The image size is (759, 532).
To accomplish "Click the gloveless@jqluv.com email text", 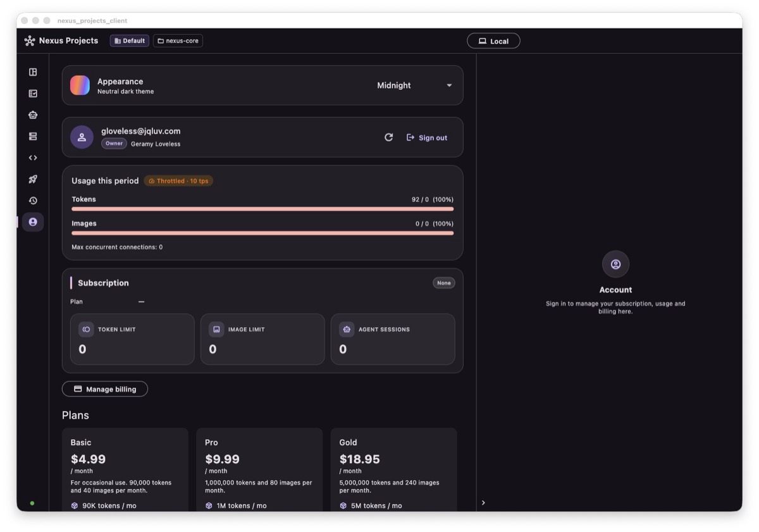I will [141, 131].
